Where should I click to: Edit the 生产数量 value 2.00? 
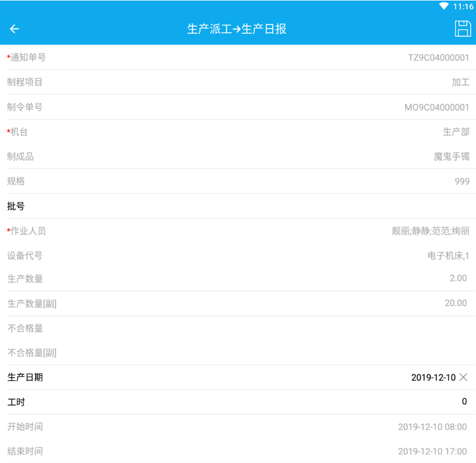[458, 278]
